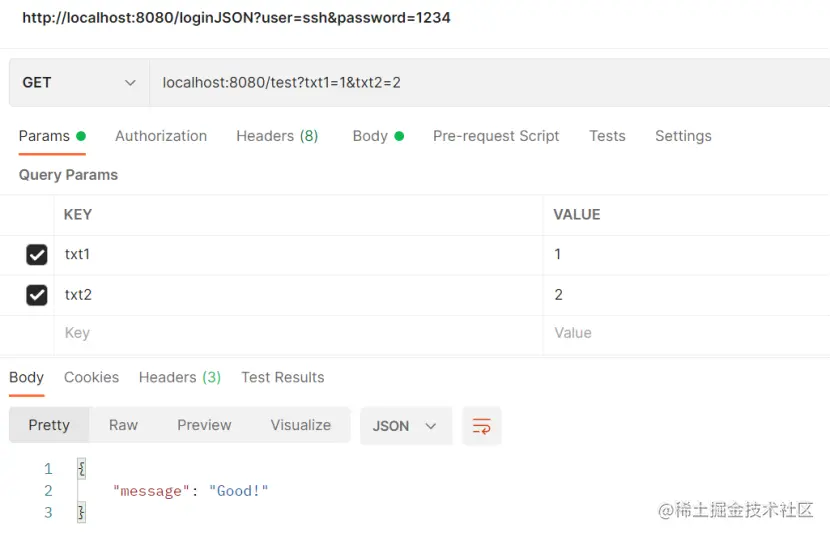Open the Pre-request Script tab
The height and width of the screenshot is (537, 831).
coord(496,136)
